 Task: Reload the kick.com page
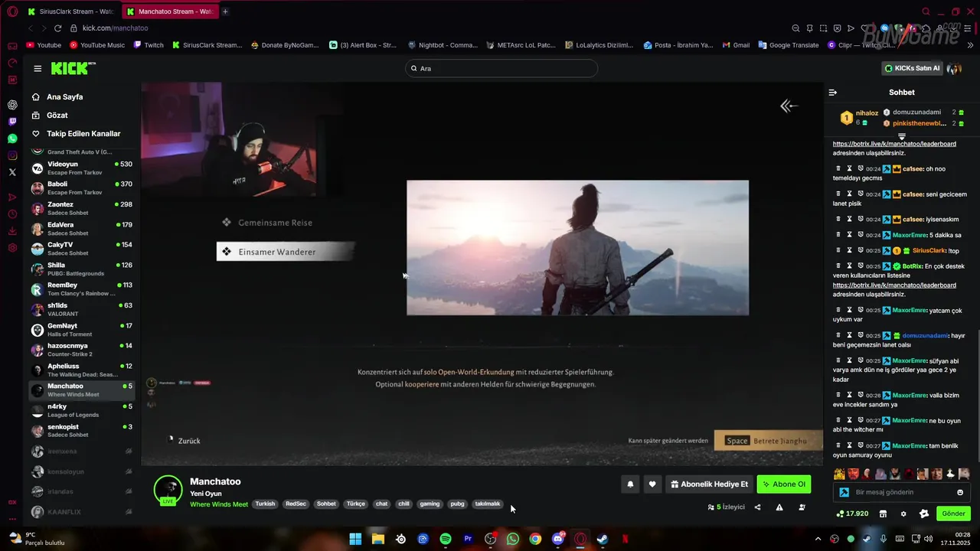[x=57, y=28]
